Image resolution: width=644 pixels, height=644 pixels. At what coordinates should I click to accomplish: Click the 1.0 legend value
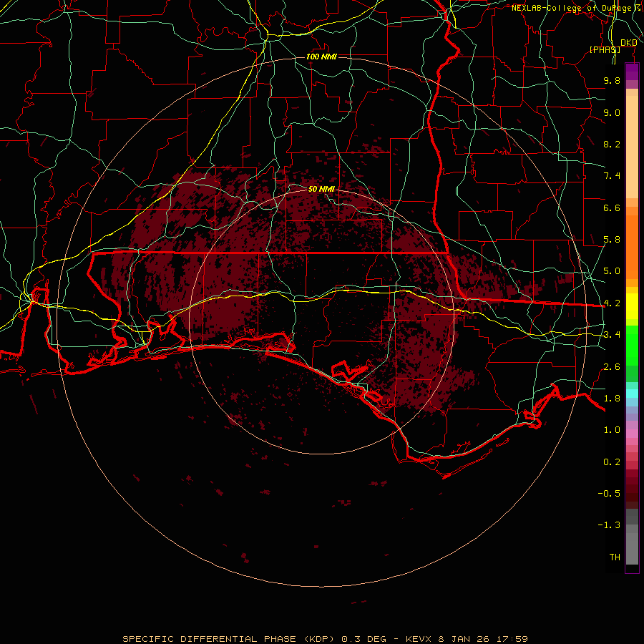[x=612, y=430]
